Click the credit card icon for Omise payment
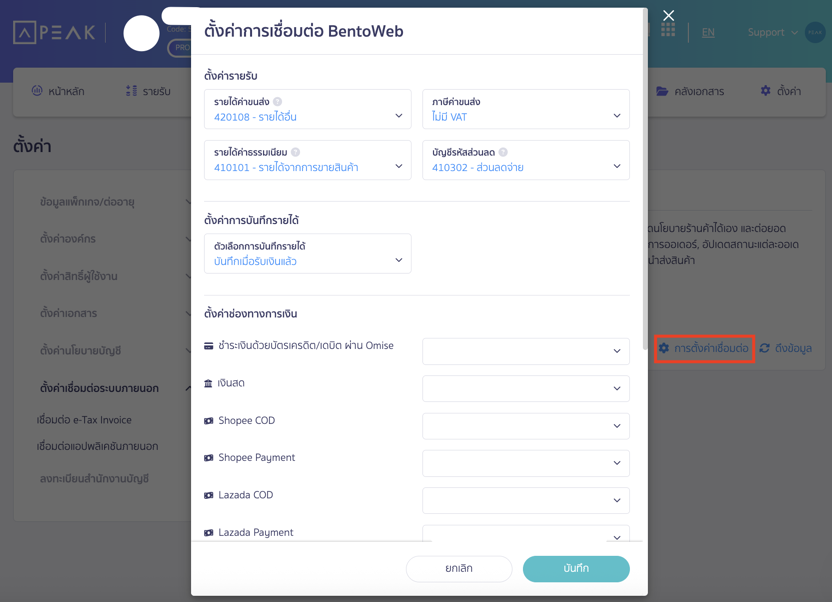Screen dimensions: 832x602 point(209,346)
